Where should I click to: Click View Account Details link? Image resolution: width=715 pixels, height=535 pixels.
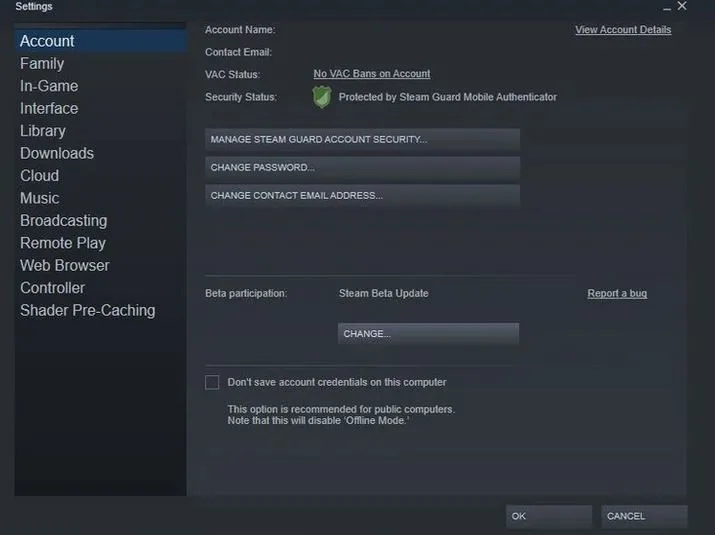tap(623, 30)
